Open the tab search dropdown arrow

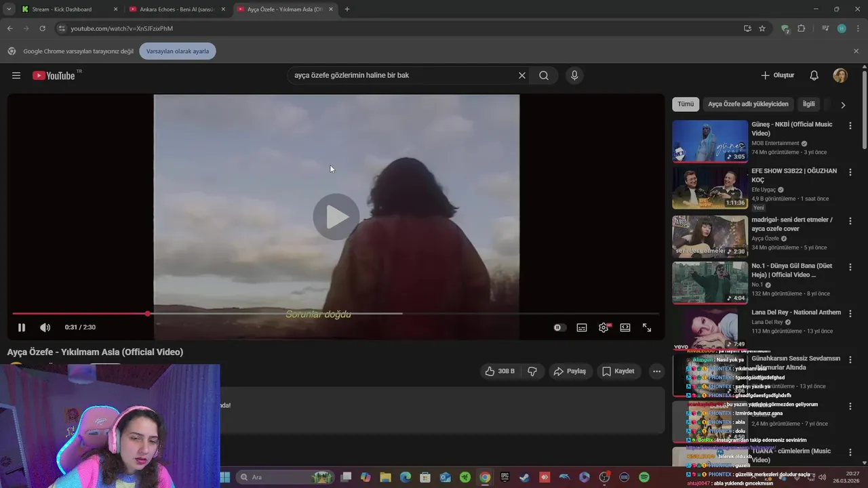pyautogui.click(x=8, y=9)
